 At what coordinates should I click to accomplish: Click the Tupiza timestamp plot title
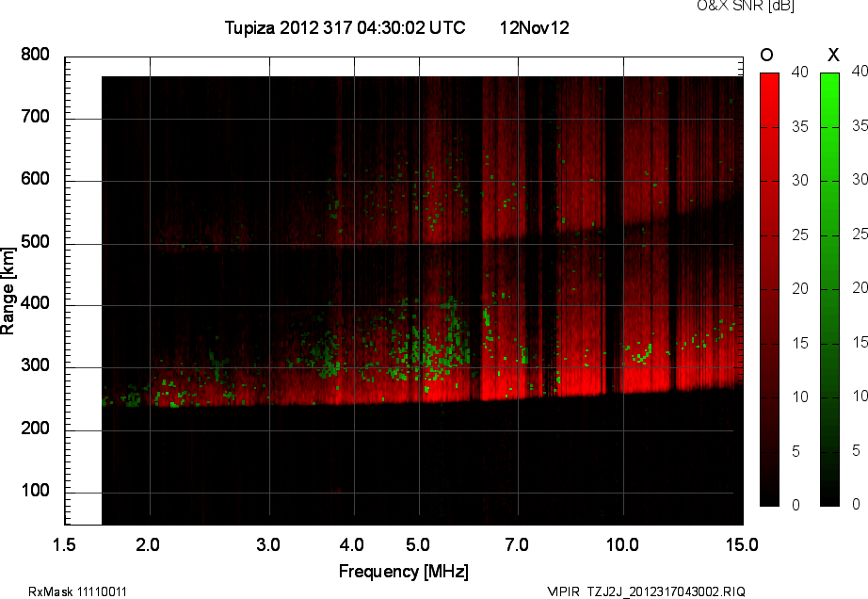[345, 28]
